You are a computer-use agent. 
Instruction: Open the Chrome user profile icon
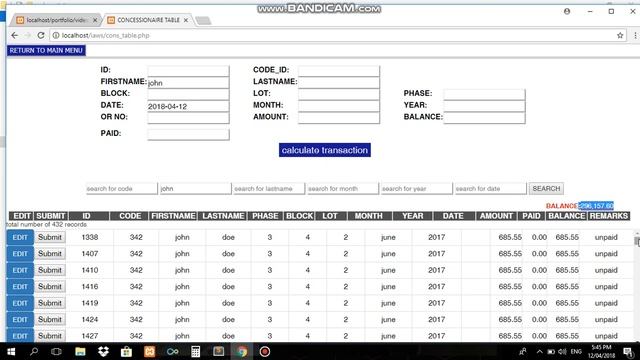pyautogui.click(x=567, y=11)
